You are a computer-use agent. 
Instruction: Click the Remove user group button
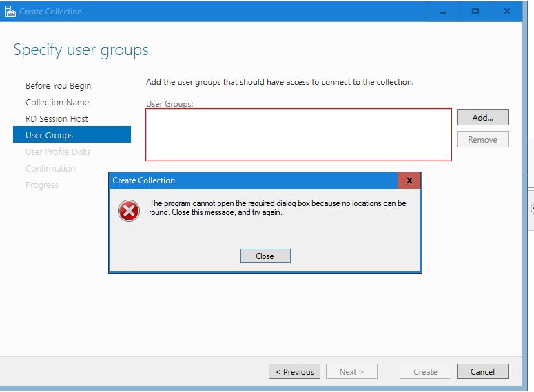click(482, 140)
